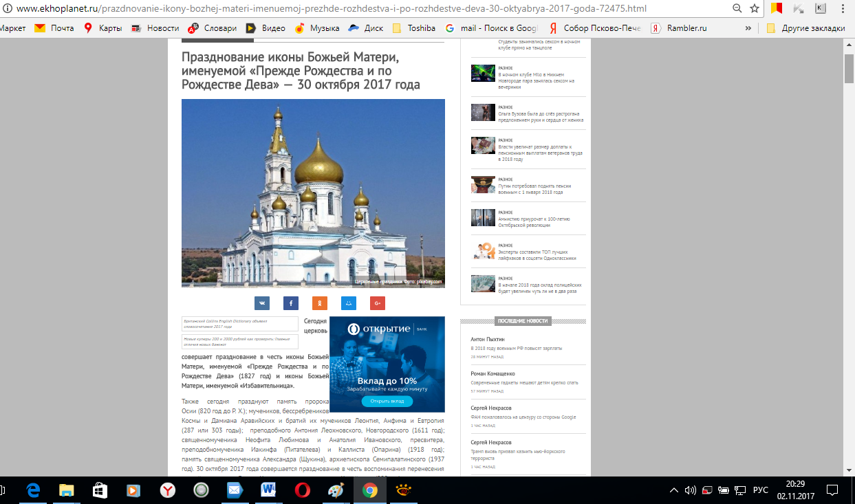The width and height of the screenshot is (855, 504).
Task: Open the Opera browser taskbar icon
Action: point(302,490)
